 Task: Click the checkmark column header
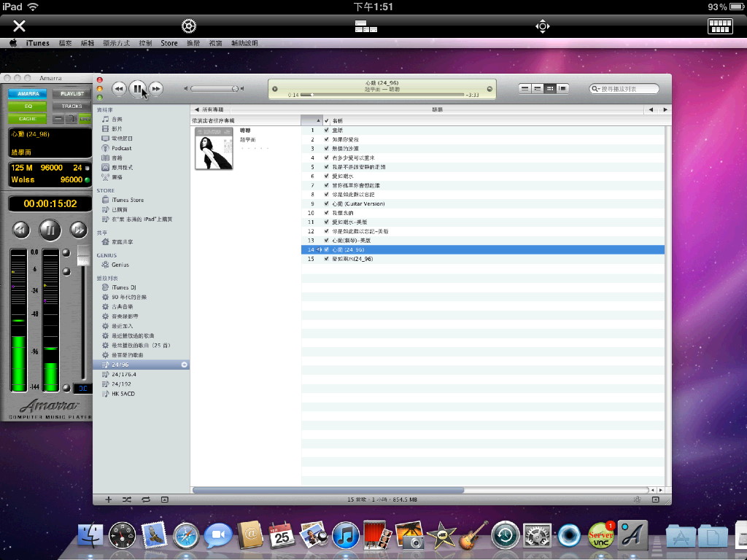point(326,120)
